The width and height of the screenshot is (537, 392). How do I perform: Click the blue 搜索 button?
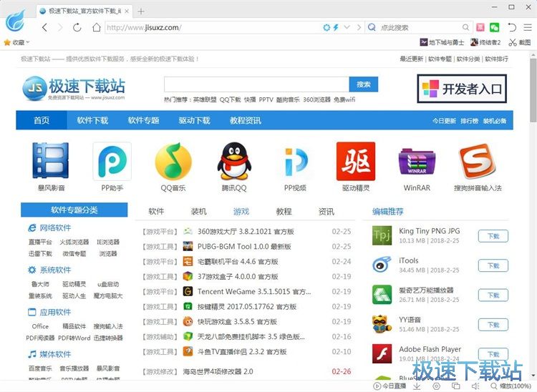click(x=363, y=84)
